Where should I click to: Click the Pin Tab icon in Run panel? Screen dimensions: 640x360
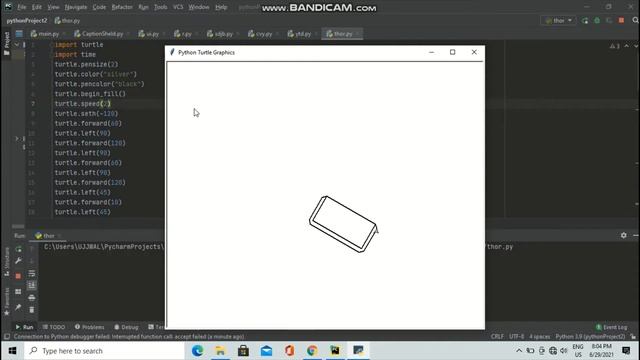point(18,307)
